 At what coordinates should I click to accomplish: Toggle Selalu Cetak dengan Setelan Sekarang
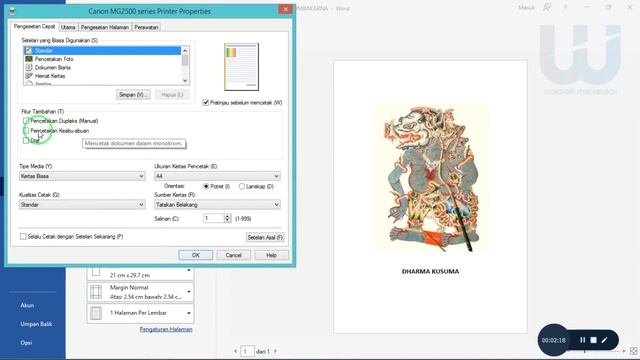pos(23,236)
